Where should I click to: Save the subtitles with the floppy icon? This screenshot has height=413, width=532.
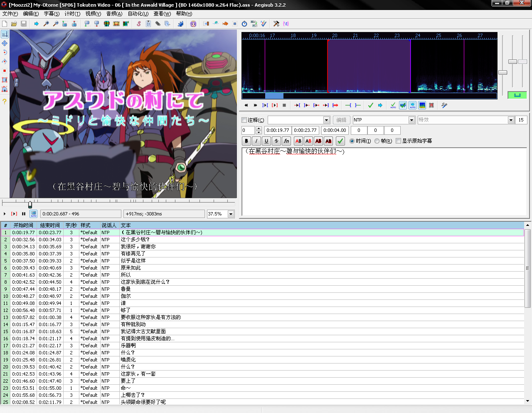(x=24, y=24)
